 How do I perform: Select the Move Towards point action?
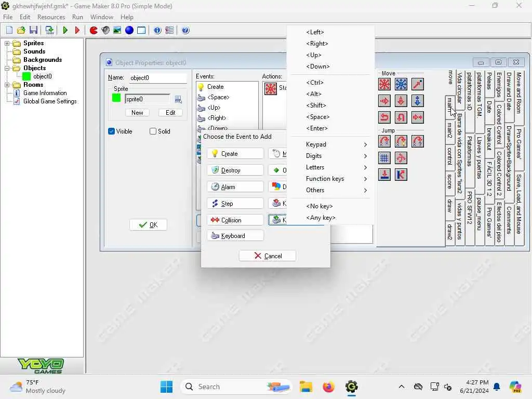(x=418, y=84)
